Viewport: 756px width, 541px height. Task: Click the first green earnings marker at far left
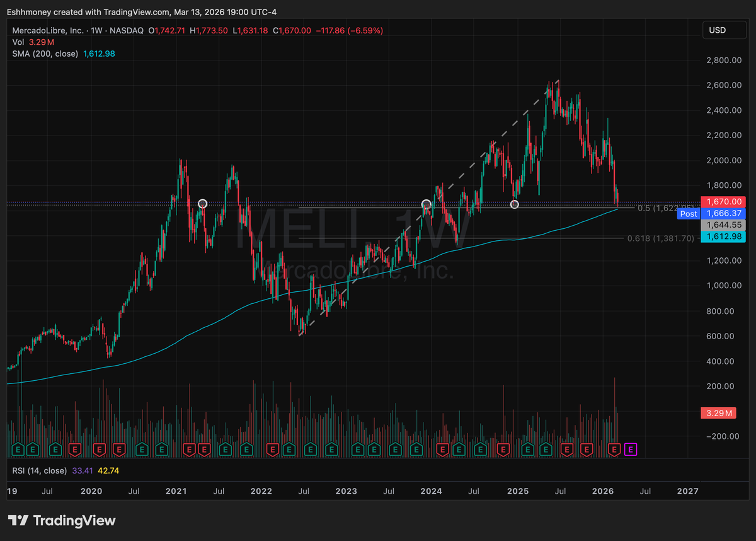pos(18,449)
